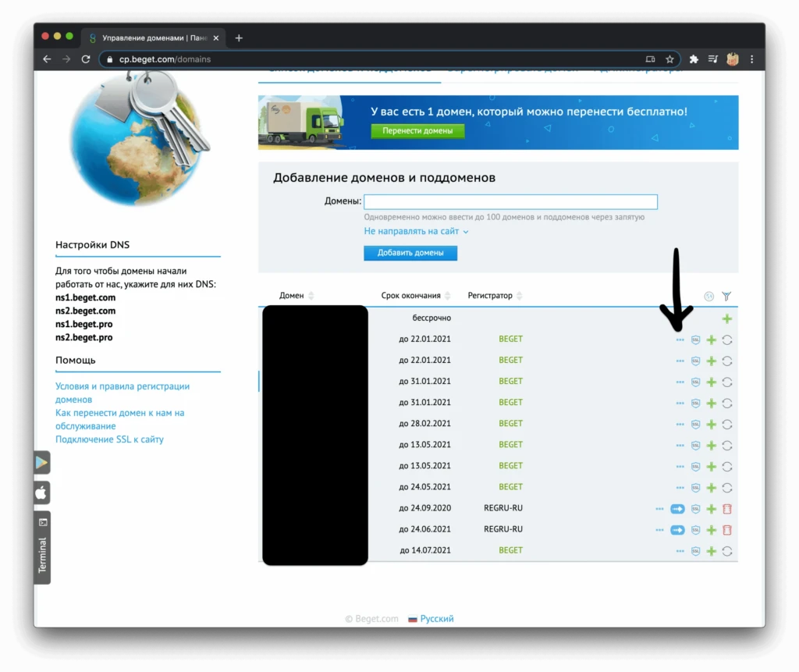Viewport: 799px width, 672px height.
Task: Click the 'до 24.09.2020' expiry cell
Action: (424, 508)
